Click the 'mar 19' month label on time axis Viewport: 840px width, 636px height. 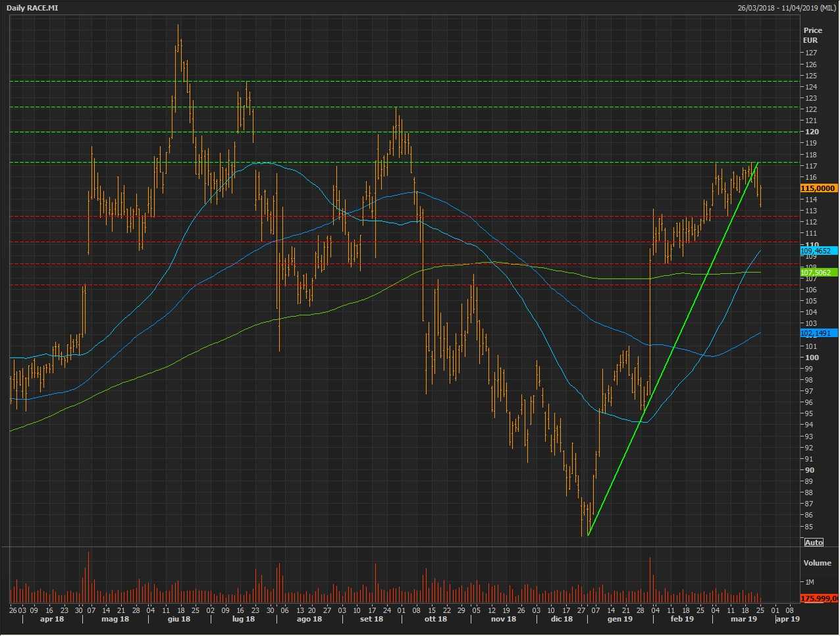pyautogui.click(x=743, y=619)
